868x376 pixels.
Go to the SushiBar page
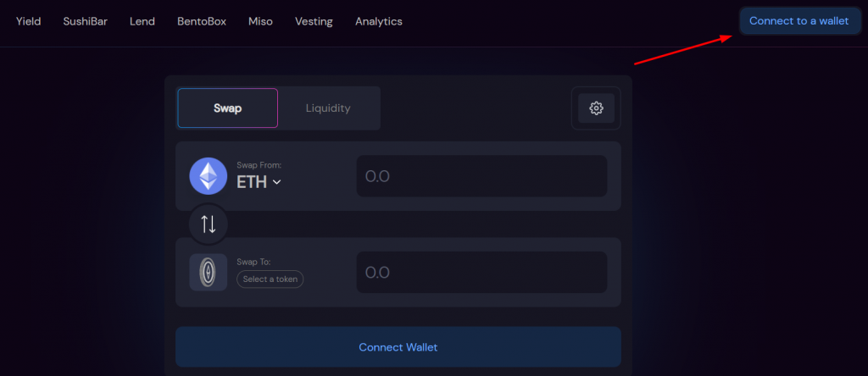coord(85,21)
